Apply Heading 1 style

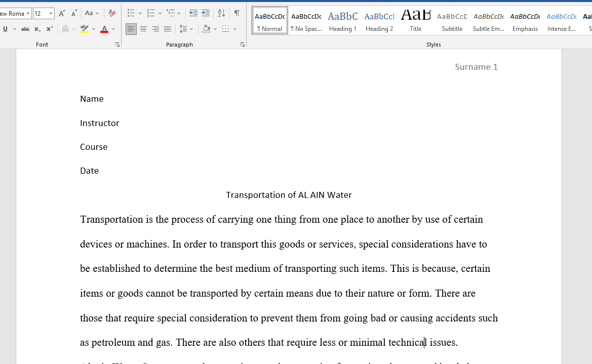coord(343,20)
